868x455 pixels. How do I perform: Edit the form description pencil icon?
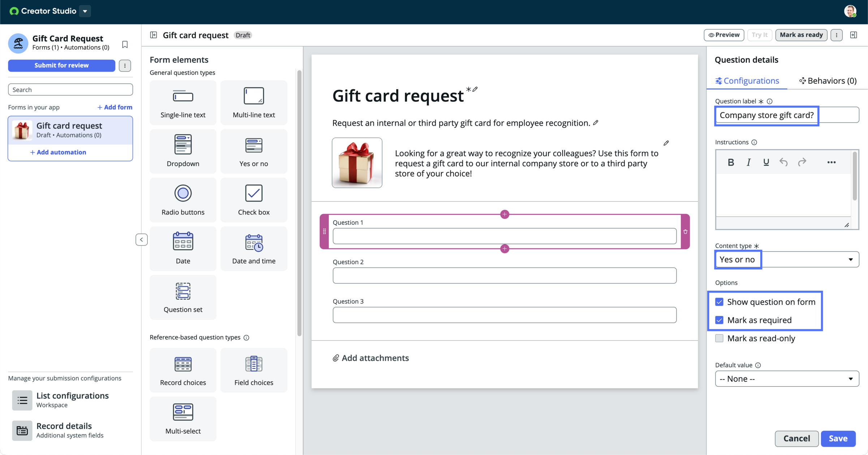tap(596, 123)
